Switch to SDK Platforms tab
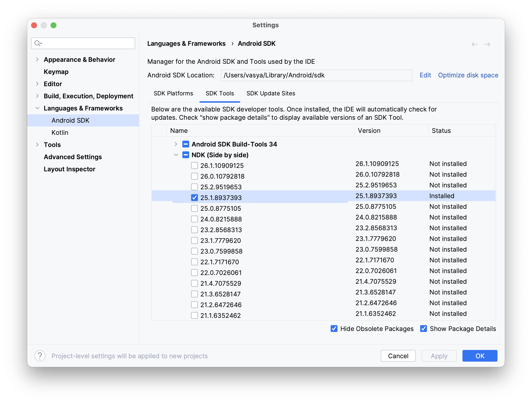This screenshot has height=403, width=532. 173,93
